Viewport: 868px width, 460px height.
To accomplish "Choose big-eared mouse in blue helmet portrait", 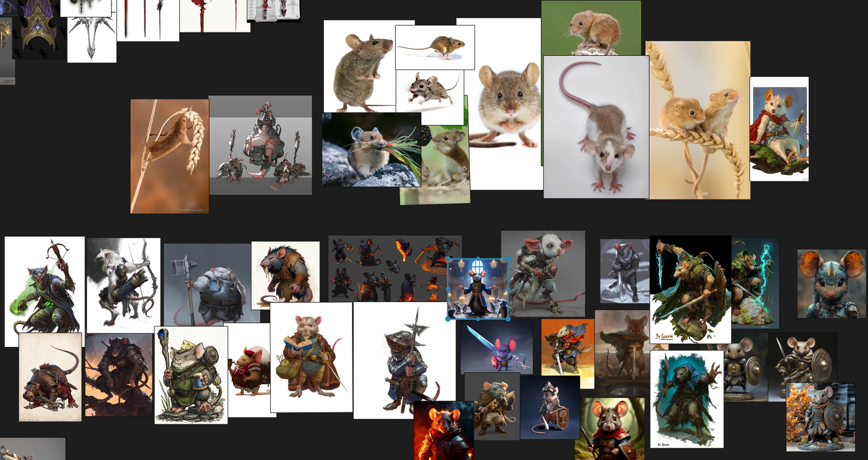I will [831, 284].
